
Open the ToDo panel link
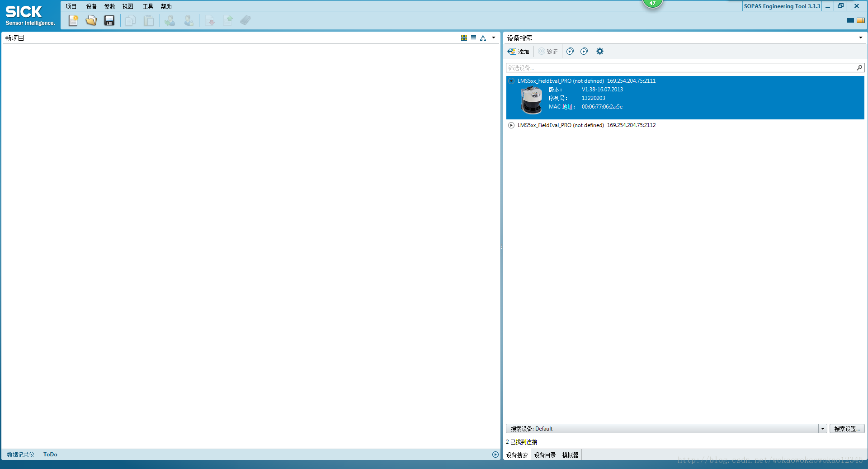tap(50, 455)
